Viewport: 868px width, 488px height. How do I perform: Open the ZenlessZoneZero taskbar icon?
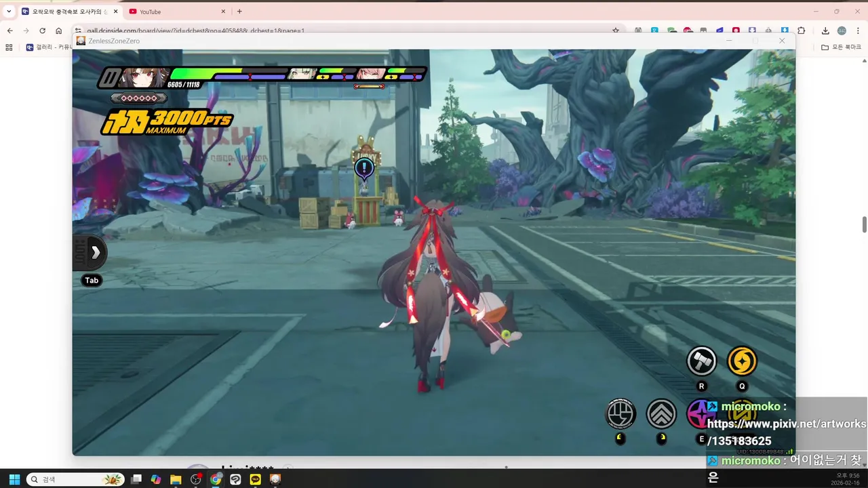point(275,479)
